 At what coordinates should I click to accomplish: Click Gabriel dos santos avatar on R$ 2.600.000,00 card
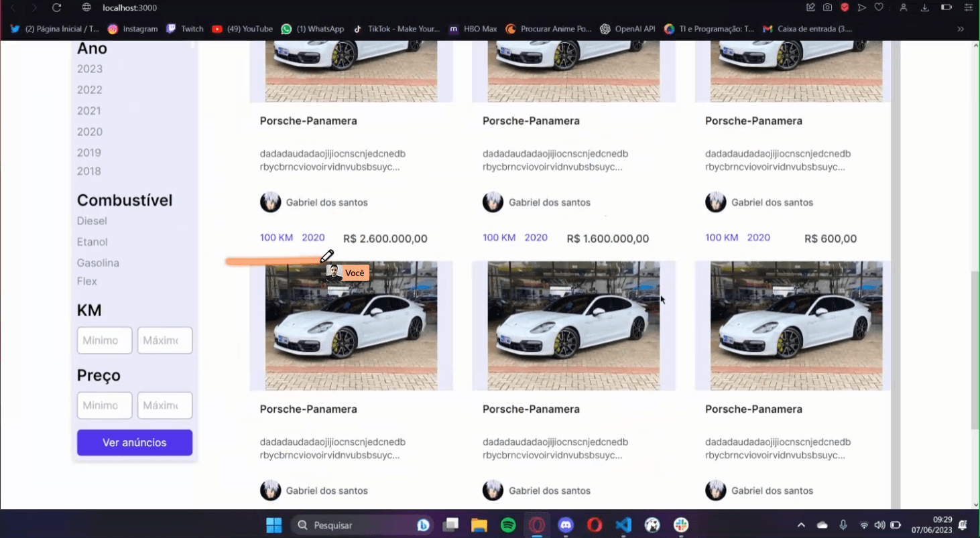tap(271, 202)
